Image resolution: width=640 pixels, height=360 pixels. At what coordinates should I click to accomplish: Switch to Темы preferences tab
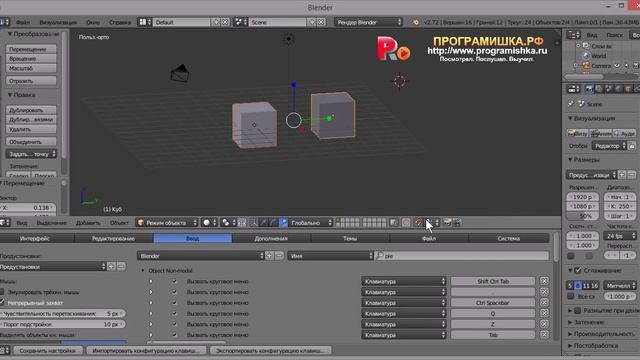(x=350, y=238)
